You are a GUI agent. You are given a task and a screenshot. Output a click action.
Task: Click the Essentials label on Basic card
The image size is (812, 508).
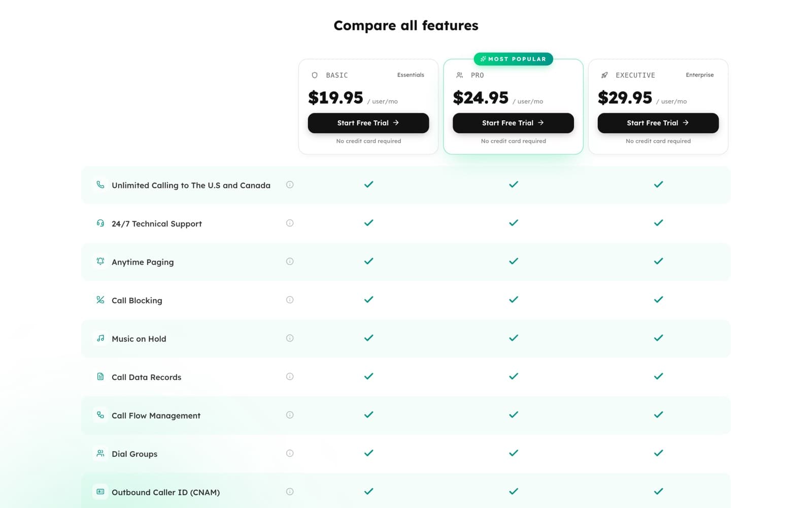411,75
